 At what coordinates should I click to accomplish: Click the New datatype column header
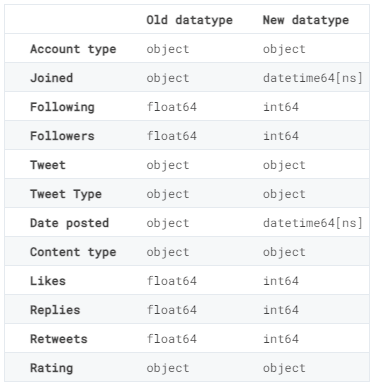(x=306, y=20)
